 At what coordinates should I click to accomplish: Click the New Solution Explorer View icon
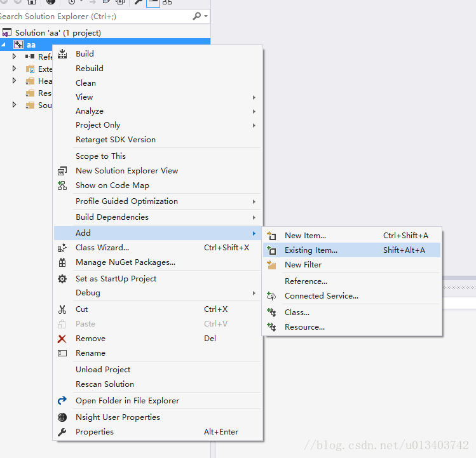coord(62,171)
